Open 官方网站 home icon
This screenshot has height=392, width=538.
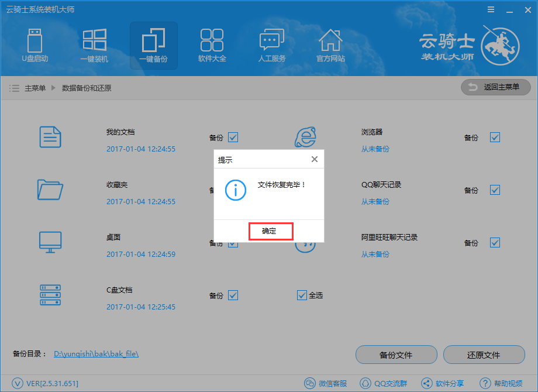coord(330,46)
